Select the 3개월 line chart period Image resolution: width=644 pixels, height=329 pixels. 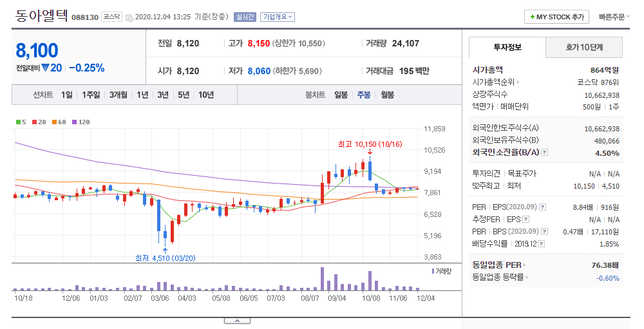[x=118, y=95]
